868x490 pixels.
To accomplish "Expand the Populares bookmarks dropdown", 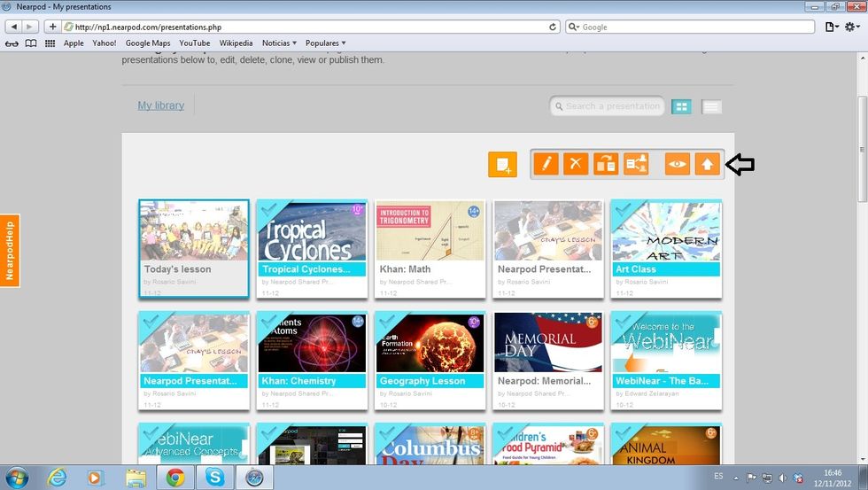I will point(326,43).
